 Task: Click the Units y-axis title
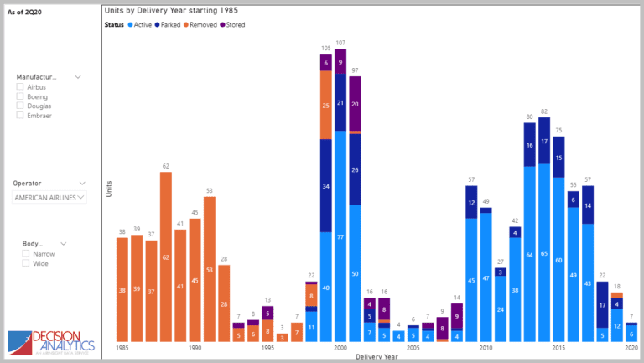click(x=109, y=189)
